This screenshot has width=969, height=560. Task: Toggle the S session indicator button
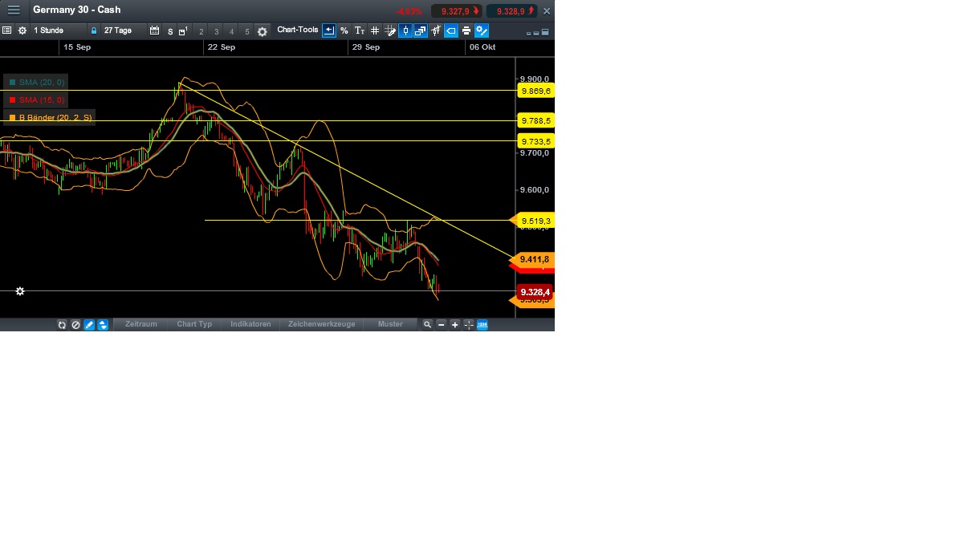[x=169, y=30]
